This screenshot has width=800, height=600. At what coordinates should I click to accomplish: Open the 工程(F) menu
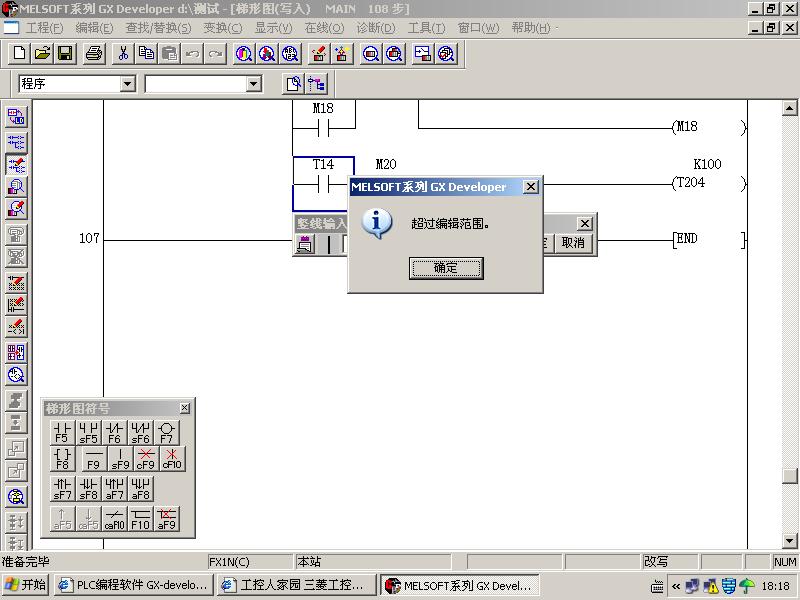tap(43, 28)
